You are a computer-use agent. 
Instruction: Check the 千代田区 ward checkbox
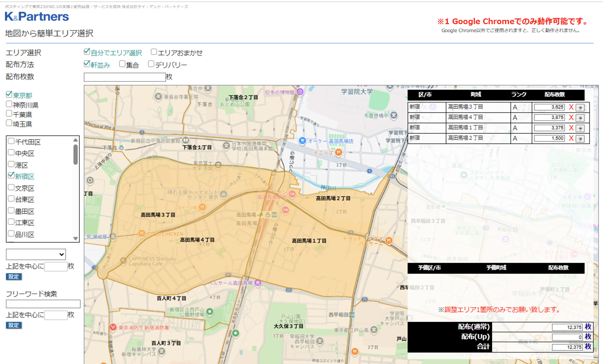11,141
